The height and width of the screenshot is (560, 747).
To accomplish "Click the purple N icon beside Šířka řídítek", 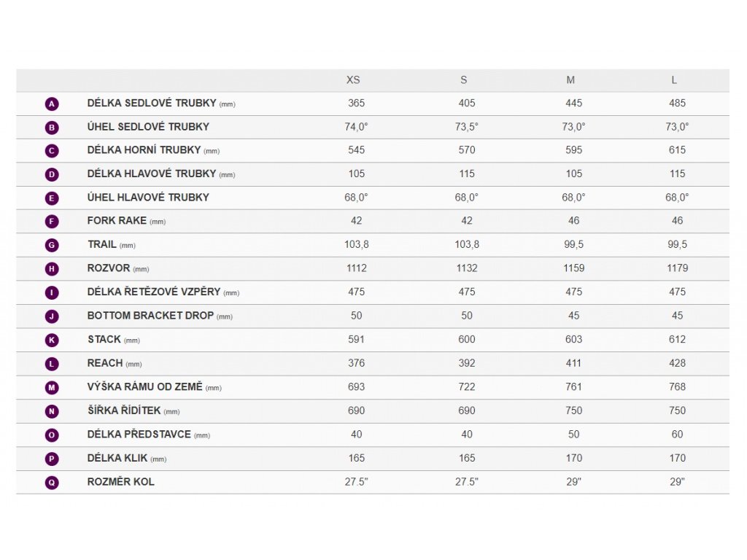I will (x=52, y=411).
